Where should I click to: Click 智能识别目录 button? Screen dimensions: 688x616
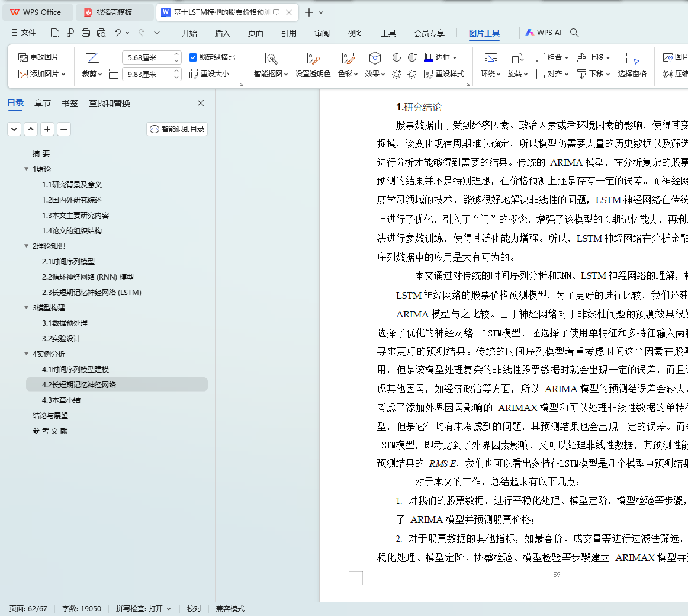tap(177, 129)
